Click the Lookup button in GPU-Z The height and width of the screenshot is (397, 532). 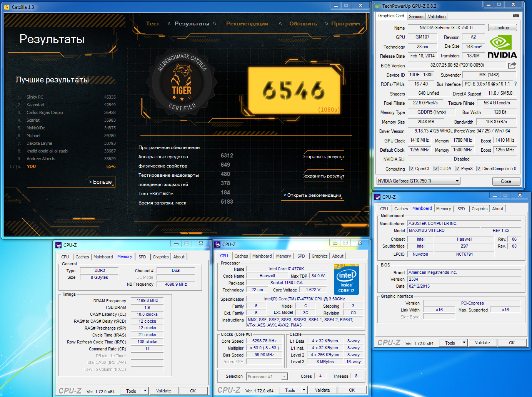click(502, 28)
